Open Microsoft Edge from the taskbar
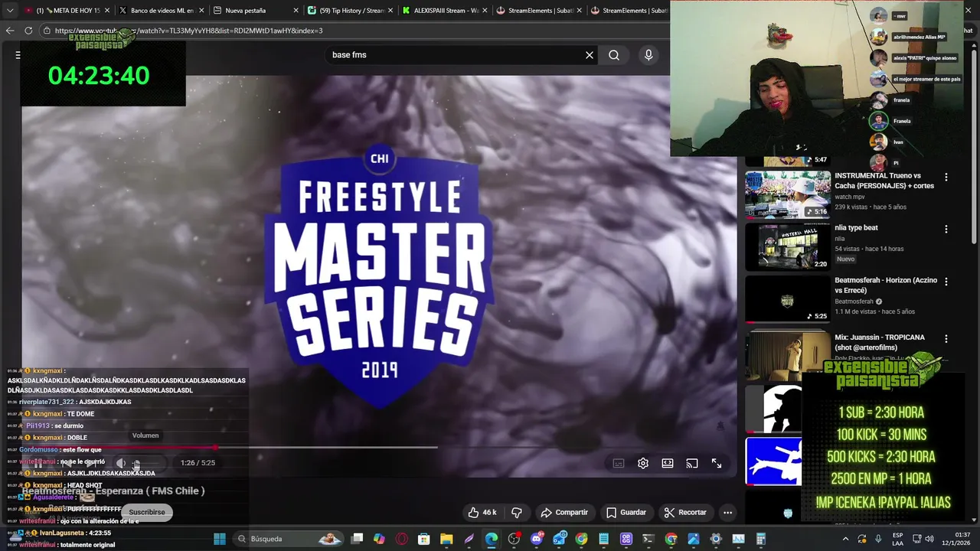 491,539
